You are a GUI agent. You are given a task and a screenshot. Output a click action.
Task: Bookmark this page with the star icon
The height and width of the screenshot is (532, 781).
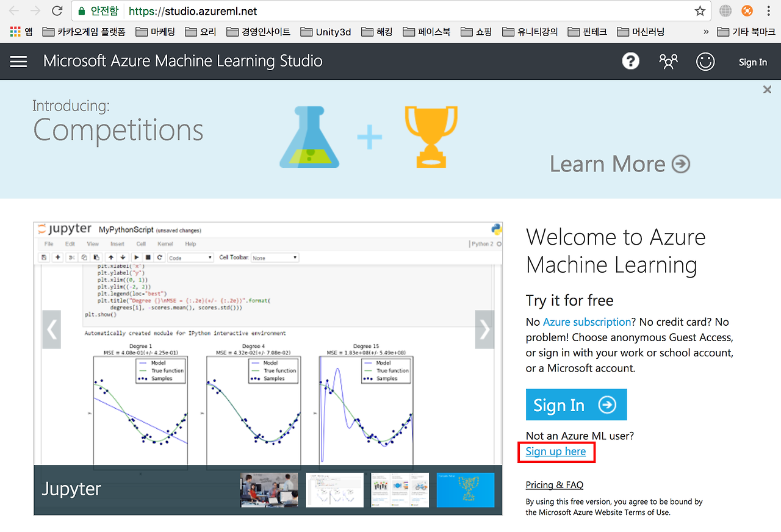click(700, 11)
